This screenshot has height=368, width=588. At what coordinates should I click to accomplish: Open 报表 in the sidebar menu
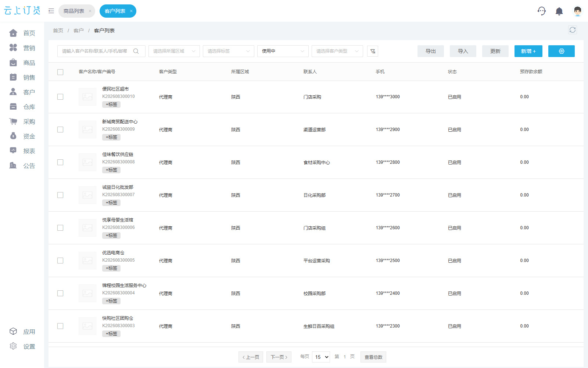22,151
